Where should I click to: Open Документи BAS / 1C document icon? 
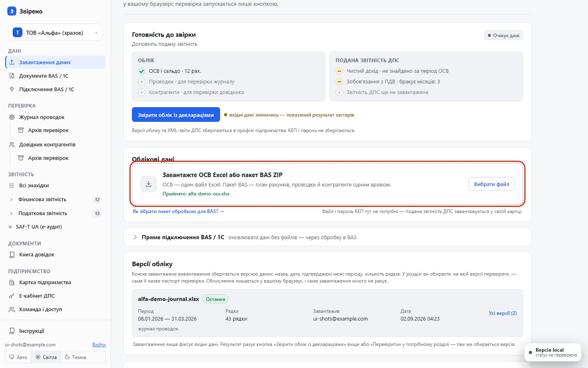coord(12,76)
